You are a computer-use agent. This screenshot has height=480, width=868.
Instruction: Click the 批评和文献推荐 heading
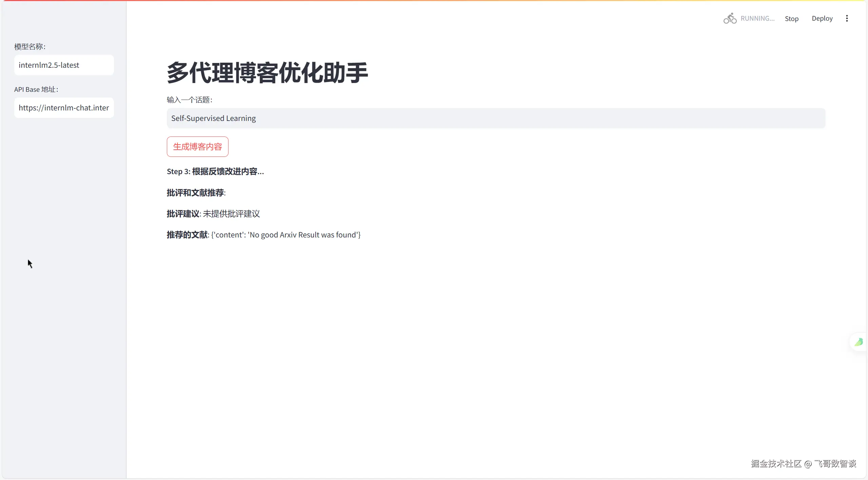click(196, 193)
